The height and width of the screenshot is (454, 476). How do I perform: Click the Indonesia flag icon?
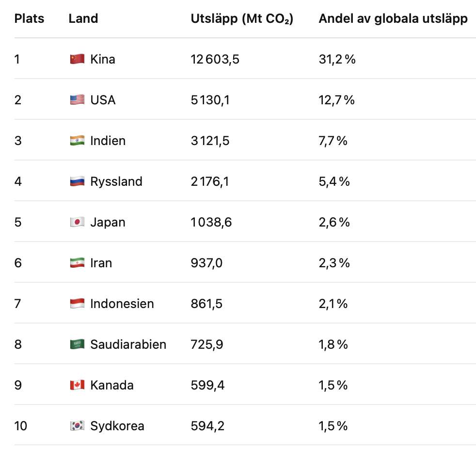coord(77,303)
